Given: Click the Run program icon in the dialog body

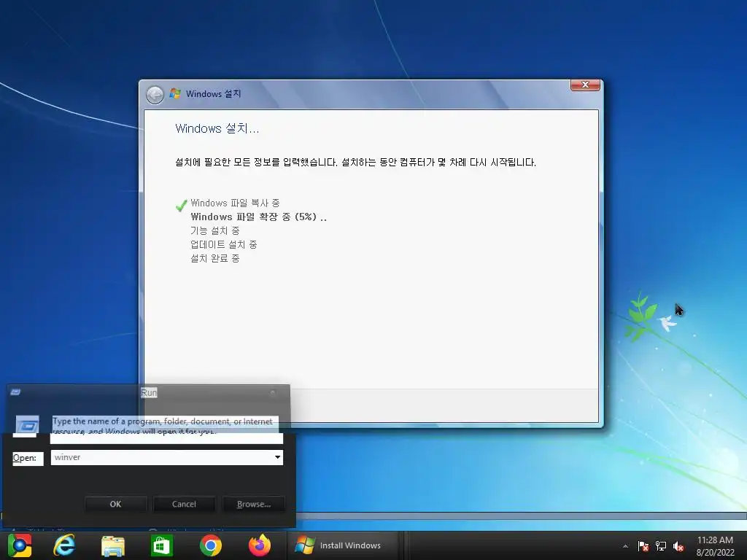Looking at the screenshot, I should pos(27,424).
